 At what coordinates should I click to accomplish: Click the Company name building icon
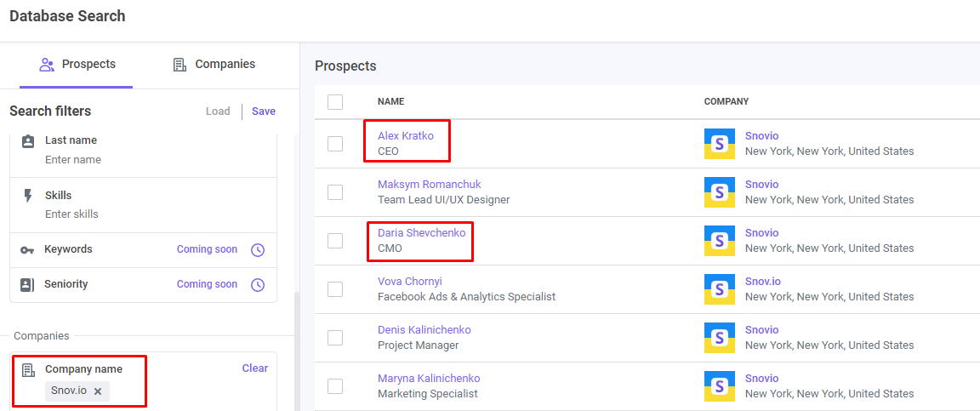(27, 369)
